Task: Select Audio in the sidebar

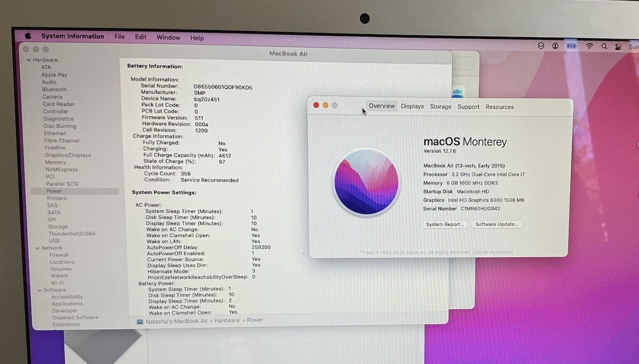Action: [49, 82]
